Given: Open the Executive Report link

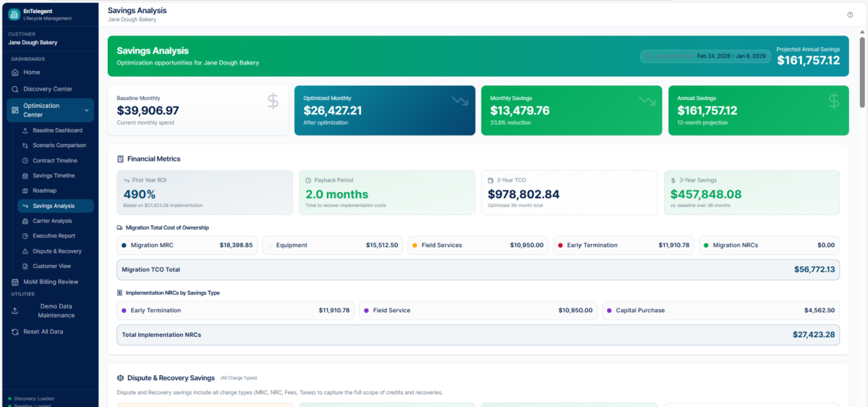Looking at the screenshot, I should pyautogui.click(x=54, y=236).
